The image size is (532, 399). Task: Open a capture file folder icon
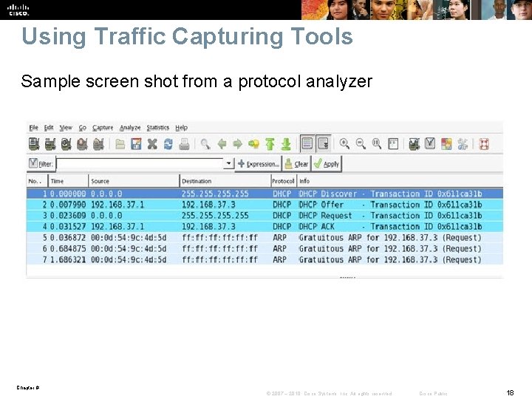click(x=120, y=144)
